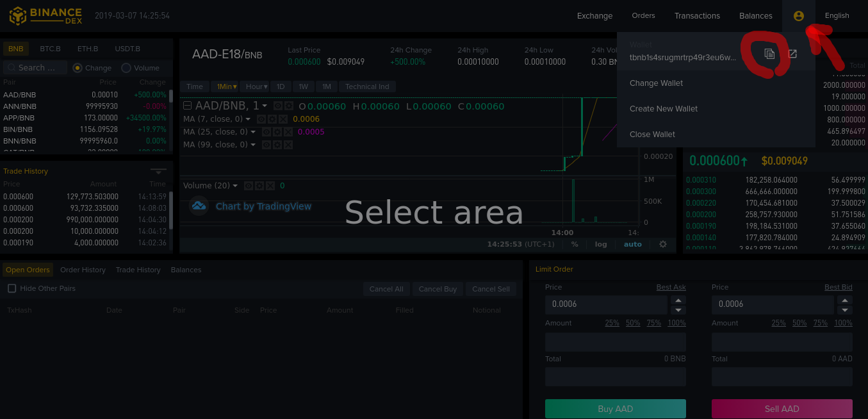This screenshot has width=868, height=419.
Task: Copy the wallet address with copy icon
Action: [769, 54]
